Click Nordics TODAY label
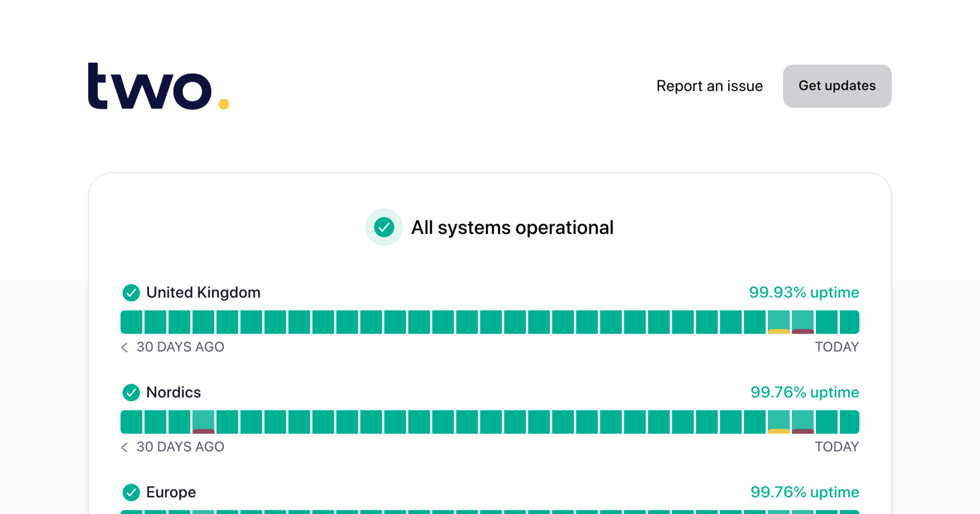Screen dimensions: 980x514 [837, 447]
